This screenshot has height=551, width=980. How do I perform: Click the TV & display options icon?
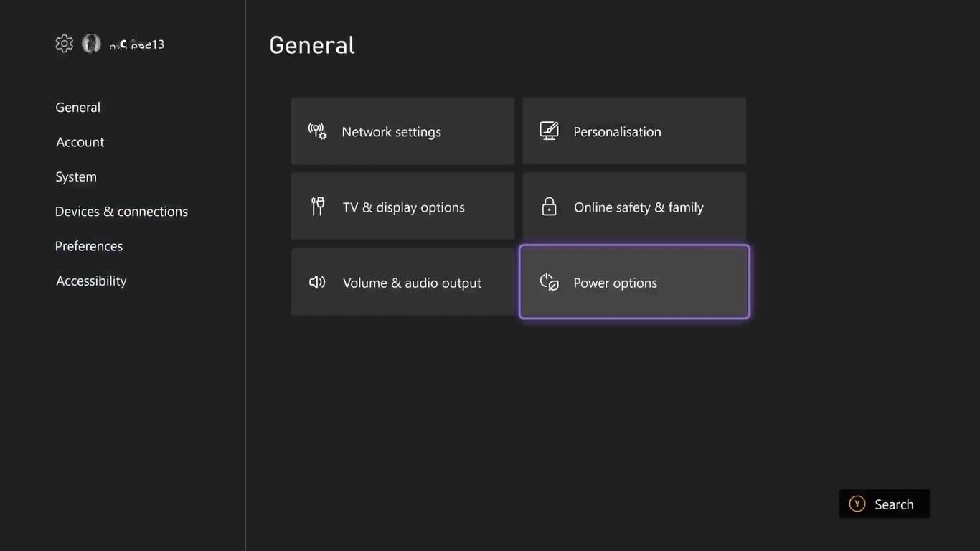click(x=317, y=207)
